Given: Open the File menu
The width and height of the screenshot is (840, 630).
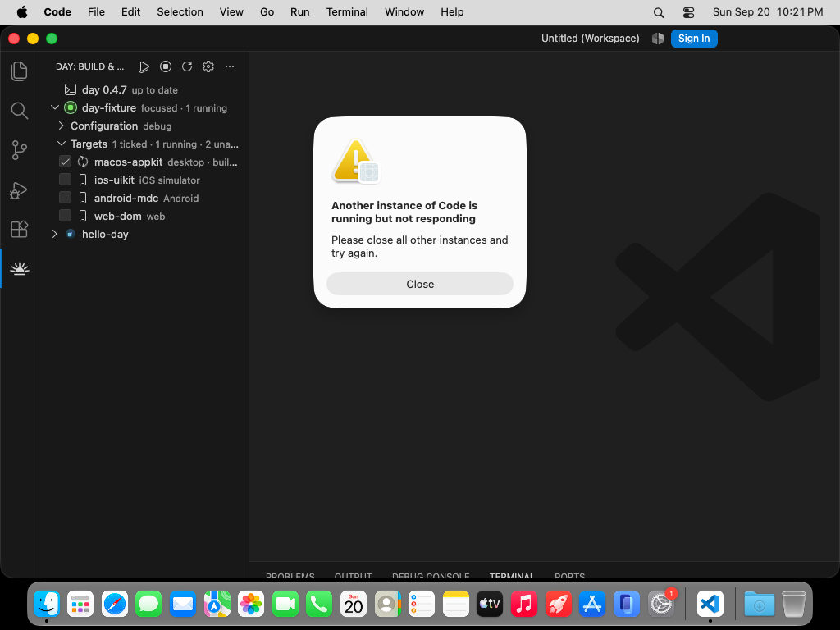Looking at the screenshot, I should click(x=97, y=12).
